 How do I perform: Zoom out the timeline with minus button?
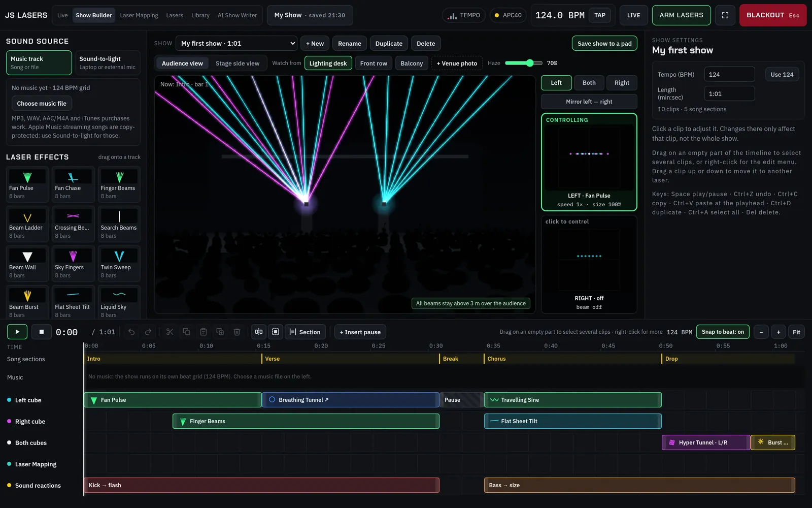[761, 332]
